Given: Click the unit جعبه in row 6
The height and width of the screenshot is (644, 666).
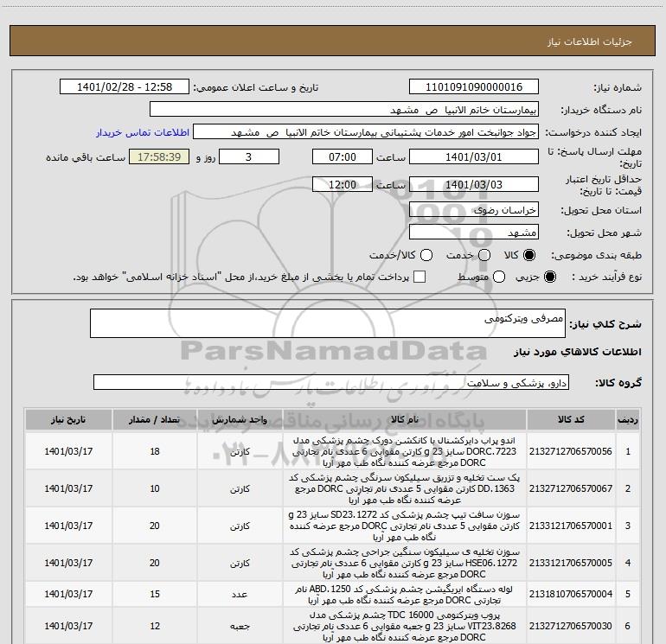Looking at the screenshot, I should pyautogui.click(x=240, y=626).
